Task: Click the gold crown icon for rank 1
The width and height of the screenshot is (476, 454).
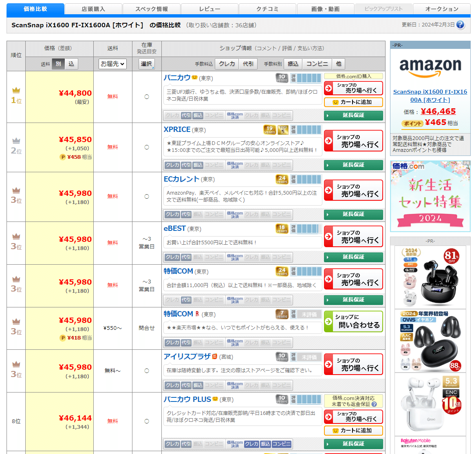Action: (x=16, y=90)
